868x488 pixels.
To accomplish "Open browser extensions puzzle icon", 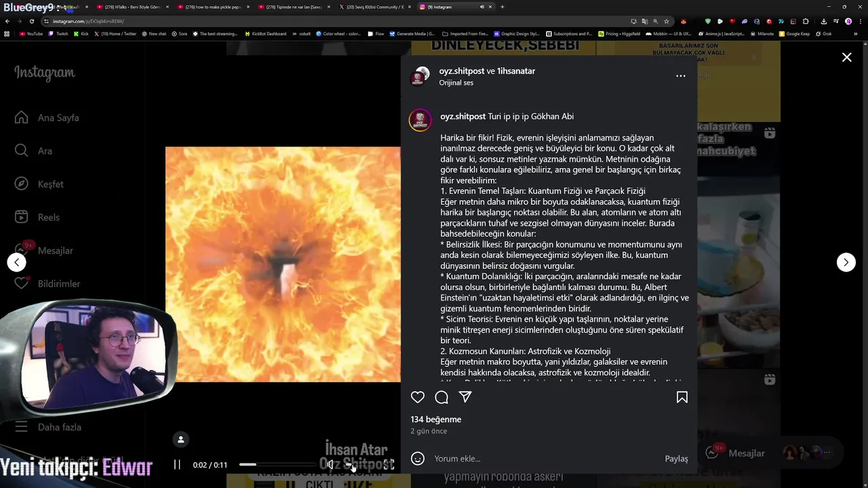I will 806,21.
